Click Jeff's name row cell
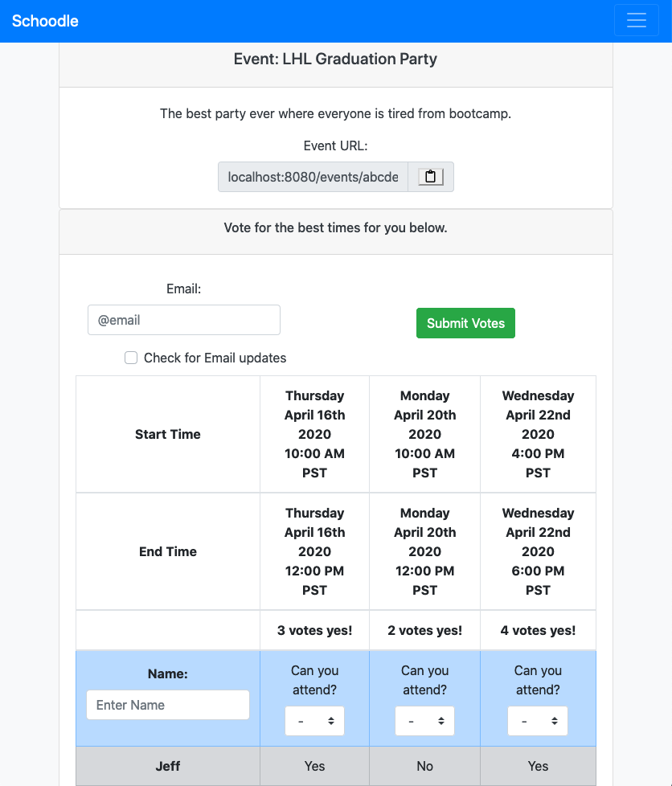Image resolution: width=672 pixels, height=786 pixels. (x=168, y=766)
